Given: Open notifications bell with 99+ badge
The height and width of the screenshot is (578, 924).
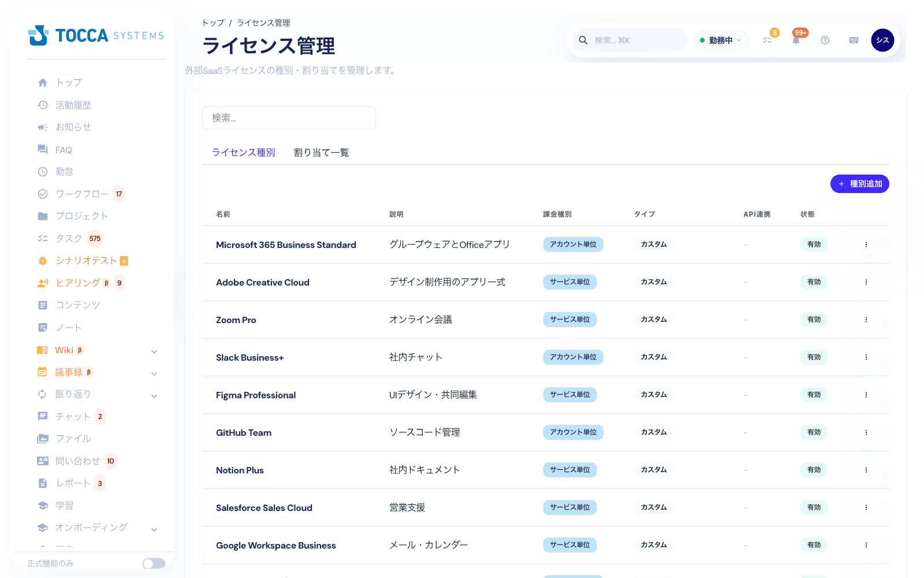Looking at the screenshot, I should pyautogui.click(x=796, y=40).
